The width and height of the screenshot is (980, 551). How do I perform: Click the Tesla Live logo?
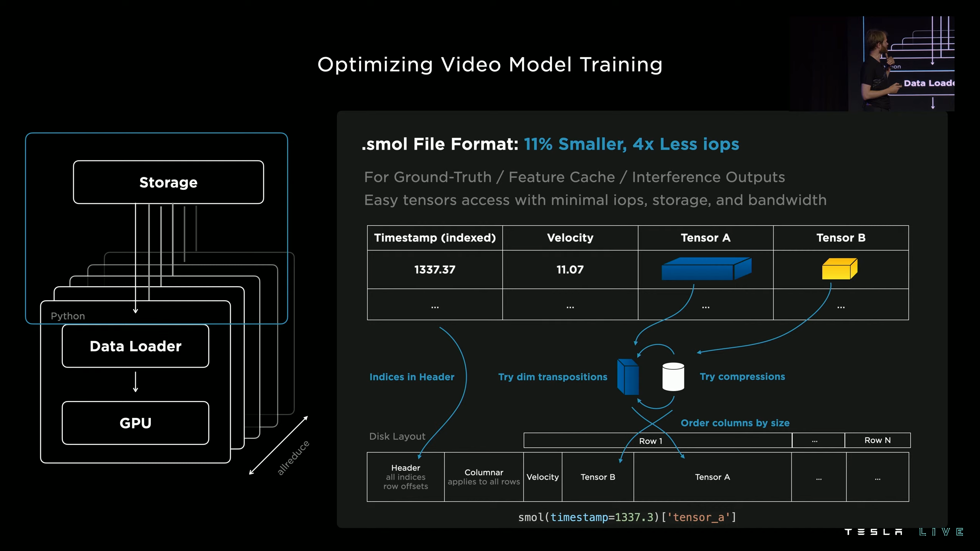pyautogui.click(x=903, y=532)
